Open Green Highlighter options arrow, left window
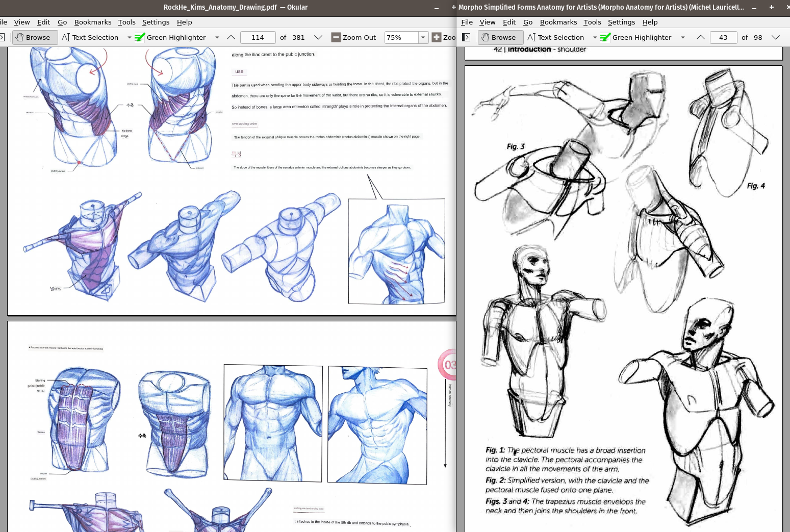This screenshot has height=532, width=790. point(217,37)
